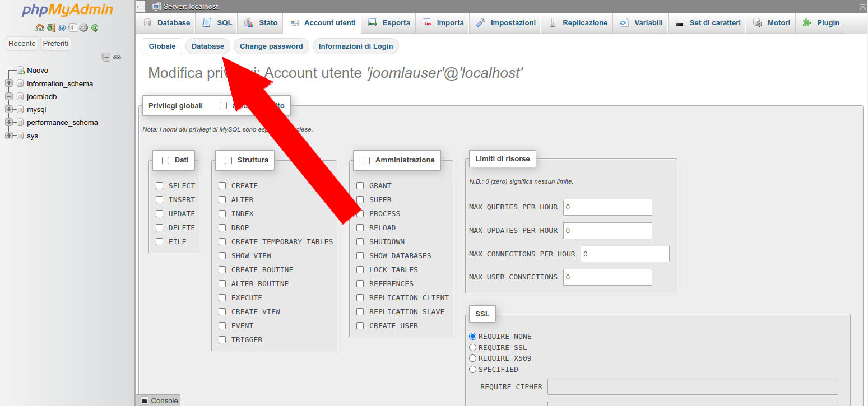Switch to the Globale sub-tab
This screenshot has height=406, width=868.
pyautogui.click(x=162, y=46)
